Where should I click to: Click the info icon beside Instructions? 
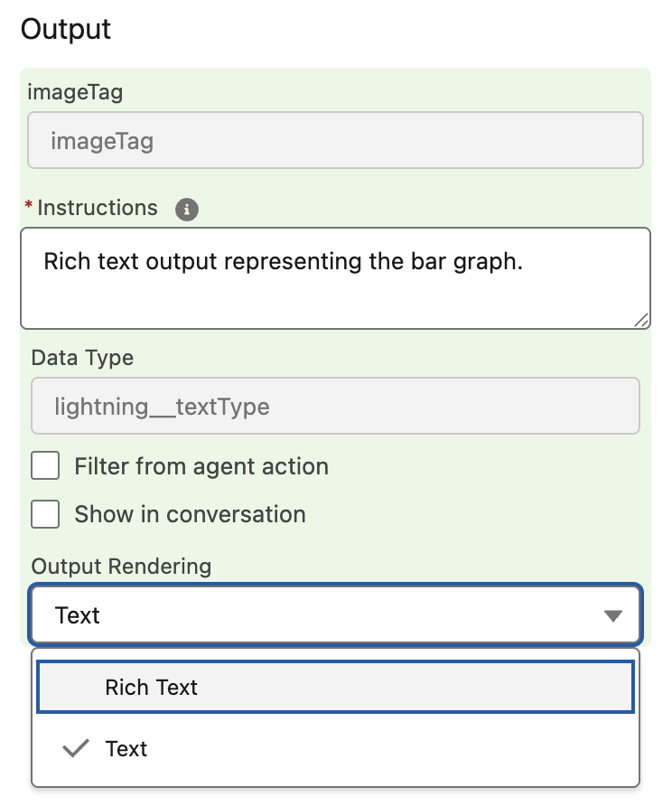[187, 210]
